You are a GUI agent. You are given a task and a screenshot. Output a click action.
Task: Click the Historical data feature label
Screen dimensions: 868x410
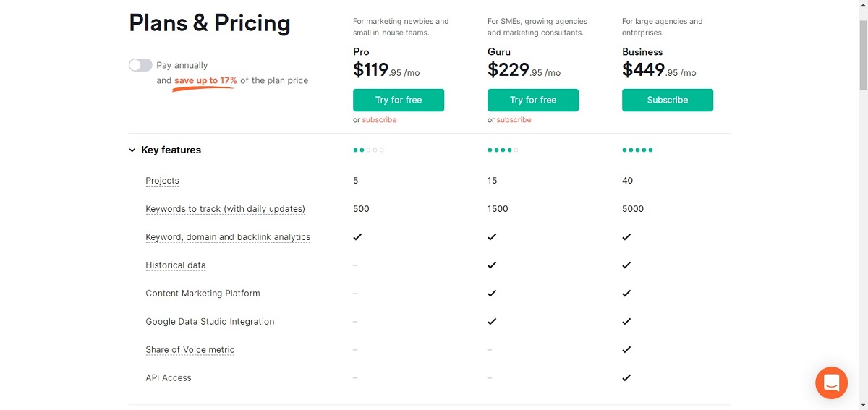pos(176,265)
